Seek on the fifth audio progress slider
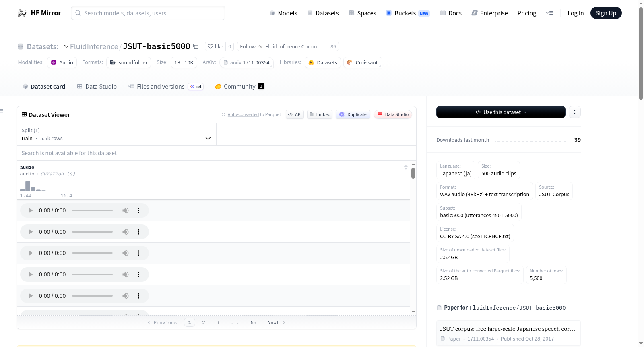This screenshot has height=347, width=644. [x=92, y=296]
